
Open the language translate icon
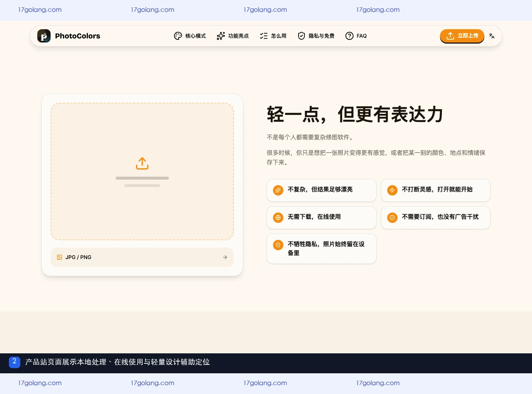(492, 36)
